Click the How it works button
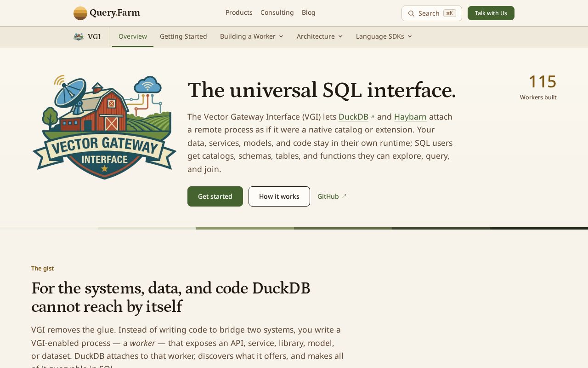Screen dimensions: 588x368 [x=279, y=196]
